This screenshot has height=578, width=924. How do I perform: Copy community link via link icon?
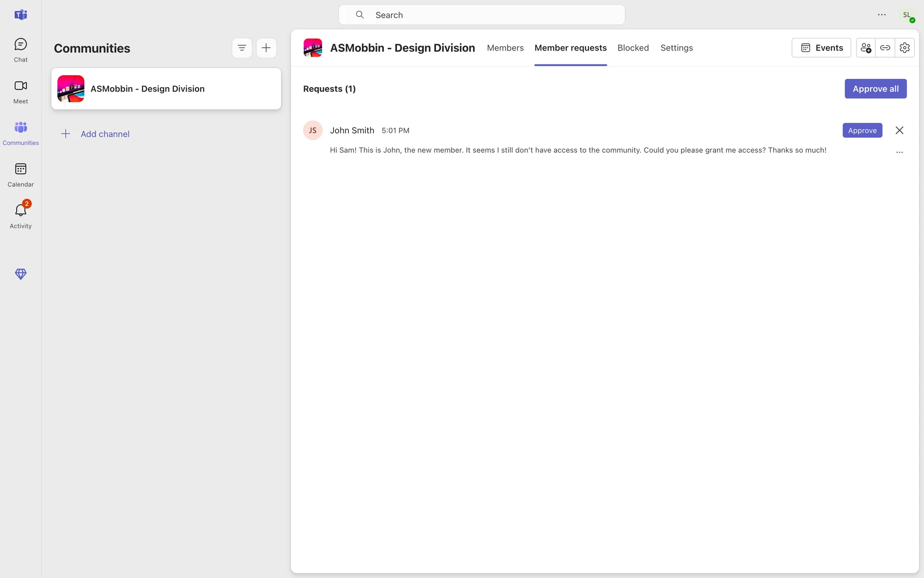point(885,48)
